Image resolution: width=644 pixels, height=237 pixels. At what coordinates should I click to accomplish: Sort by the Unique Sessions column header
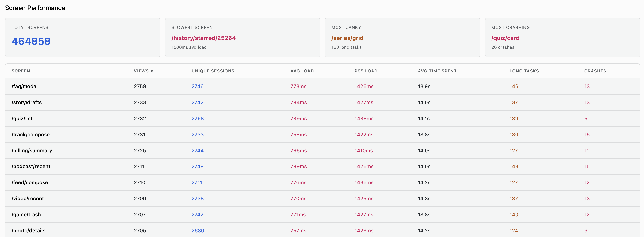(213, 71)
